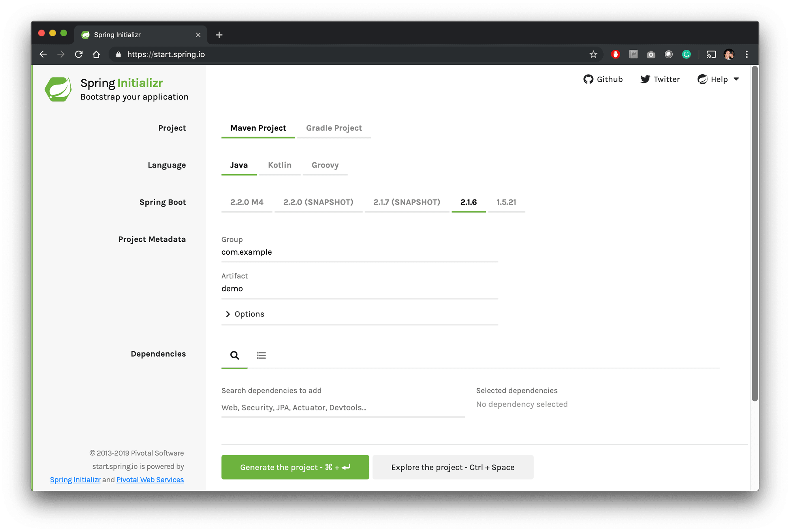
Task: Bookmark this page with the star
Action: pos(593,55)
